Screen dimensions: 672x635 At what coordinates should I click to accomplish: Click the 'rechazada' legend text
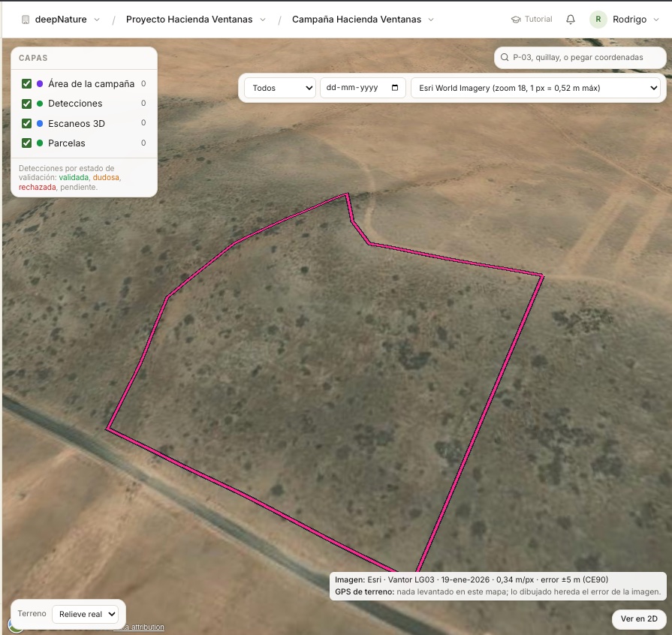tap(38, 187)
